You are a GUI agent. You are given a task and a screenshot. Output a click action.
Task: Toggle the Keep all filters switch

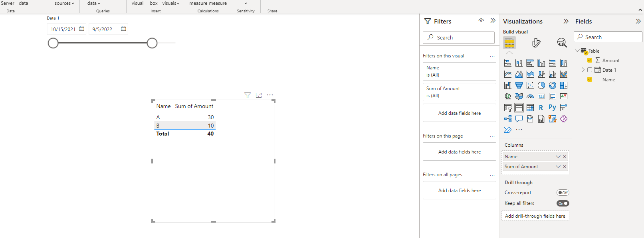click(563, 203)
